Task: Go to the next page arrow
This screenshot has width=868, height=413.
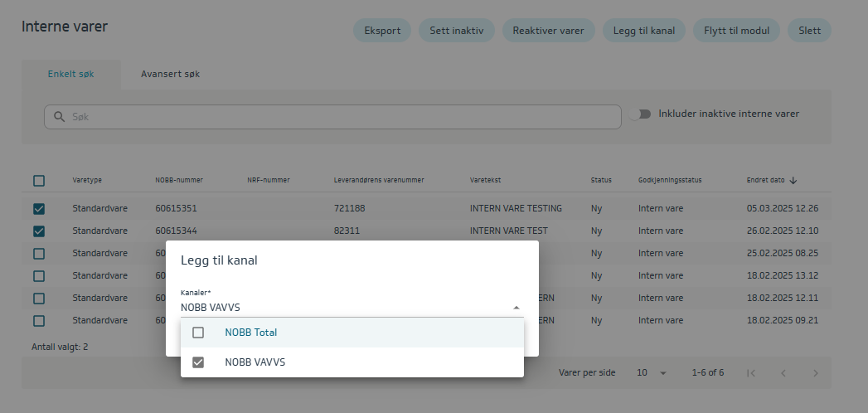Action: point(815,373)
